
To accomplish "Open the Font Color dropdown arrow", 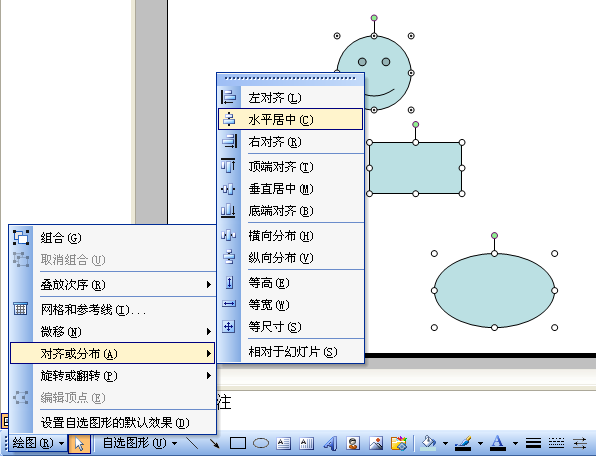I will [x=515, y=443].
